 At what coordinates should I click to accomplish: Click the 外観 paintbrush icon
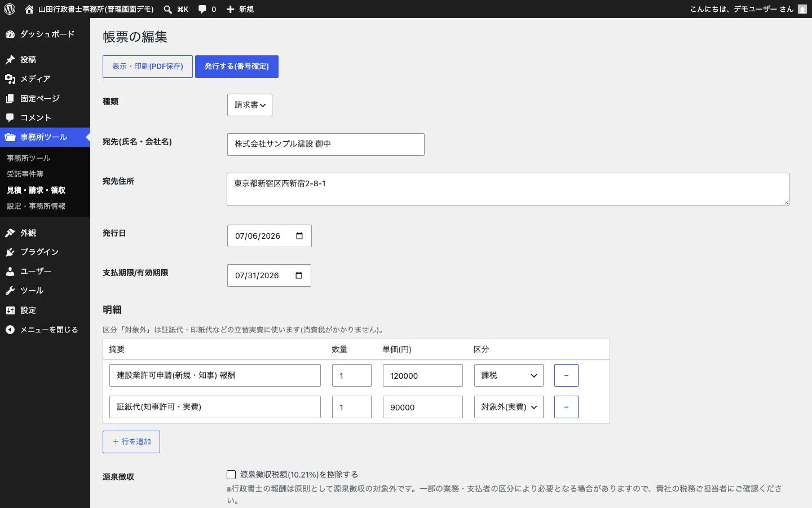pos(10,233)
